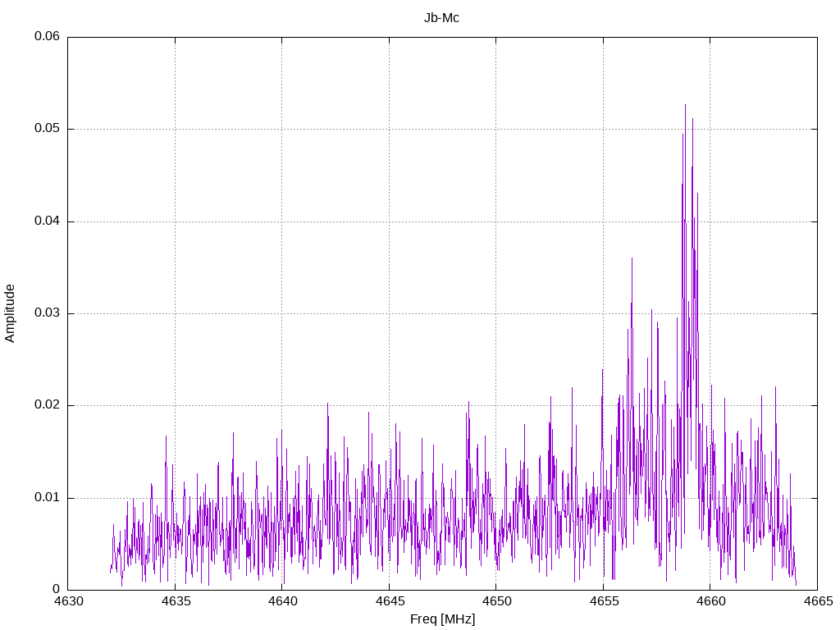Click the 0.04 y-axis tick label

tap(47, 221)
